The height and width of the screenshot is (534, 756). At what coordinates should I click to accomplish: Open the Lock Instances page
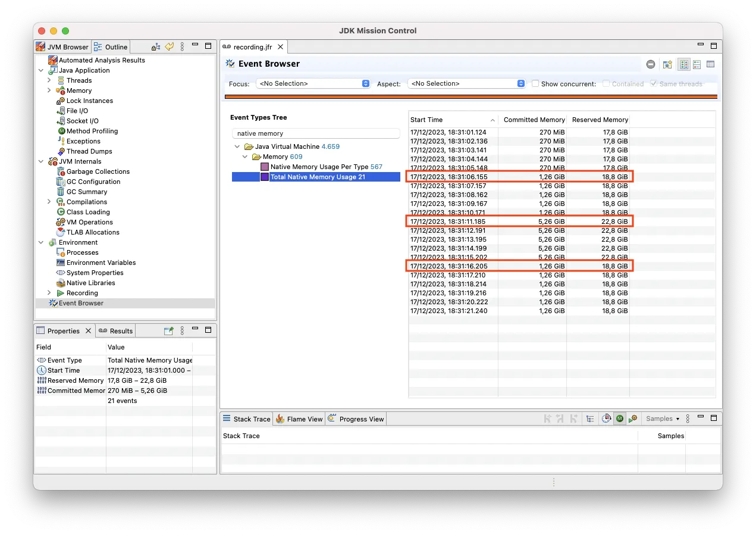point(89,101)
